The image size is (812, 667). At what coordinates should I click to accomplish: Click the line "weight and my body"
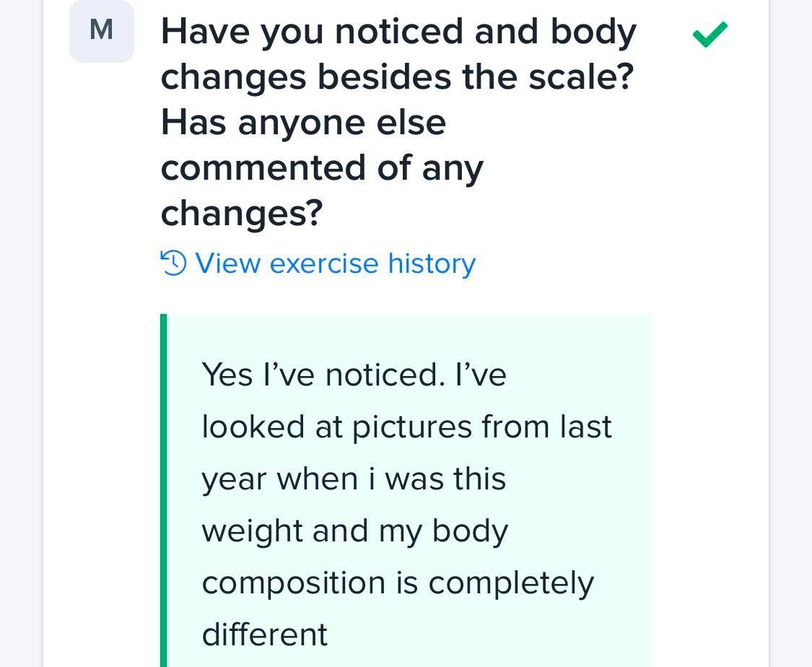pos(355,531)
